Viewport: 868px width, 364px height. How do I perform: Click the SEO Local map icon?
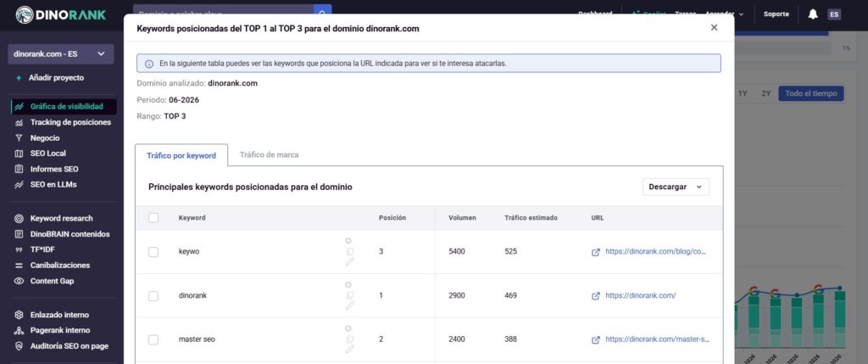tap(19, 154)
